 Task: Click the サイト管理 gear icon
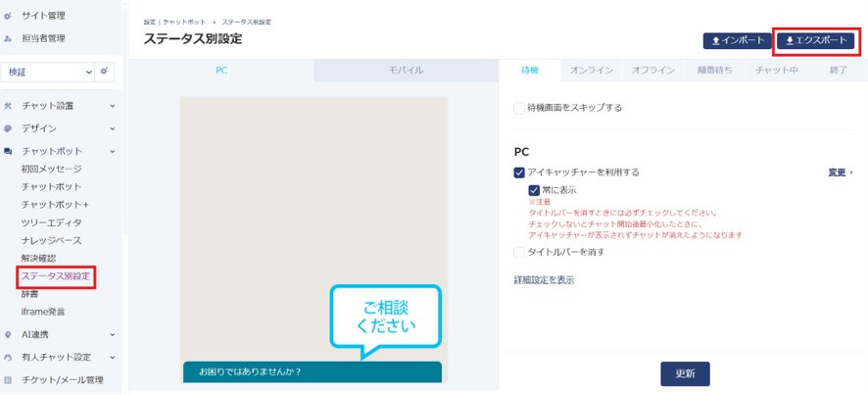pos(8,16)
